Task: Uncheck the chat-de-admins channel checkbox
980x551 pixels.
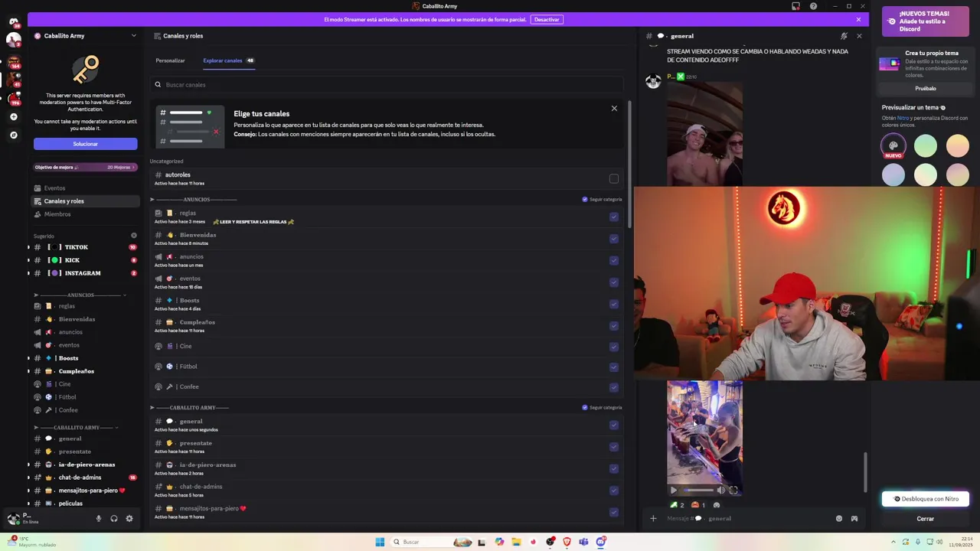Action: point(614,491)
